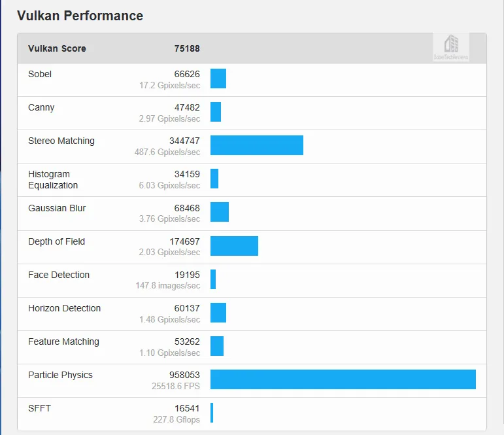
Task: Click the Canny result bar
Action: click(216, 112)
